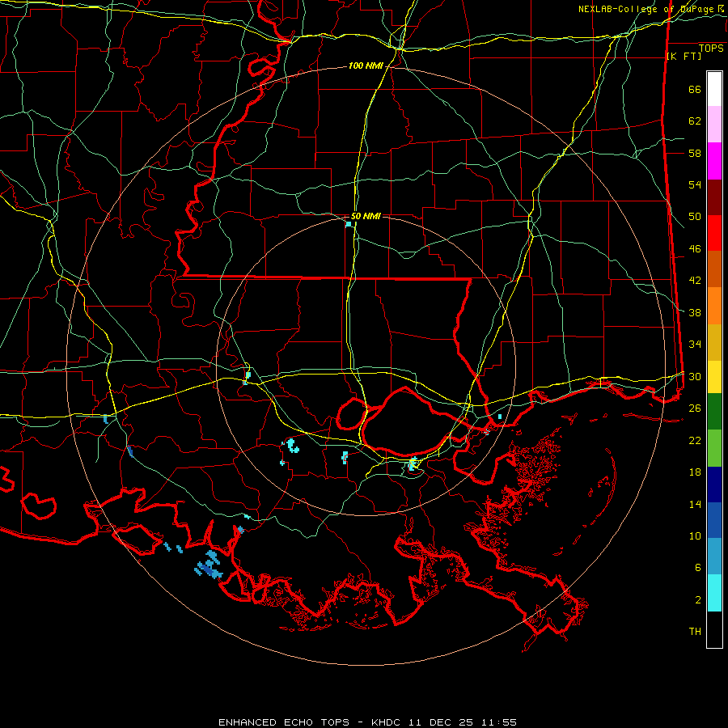728x728 pixels.
Task: Pick the bright red legend swatch
Action: point(714,234)
